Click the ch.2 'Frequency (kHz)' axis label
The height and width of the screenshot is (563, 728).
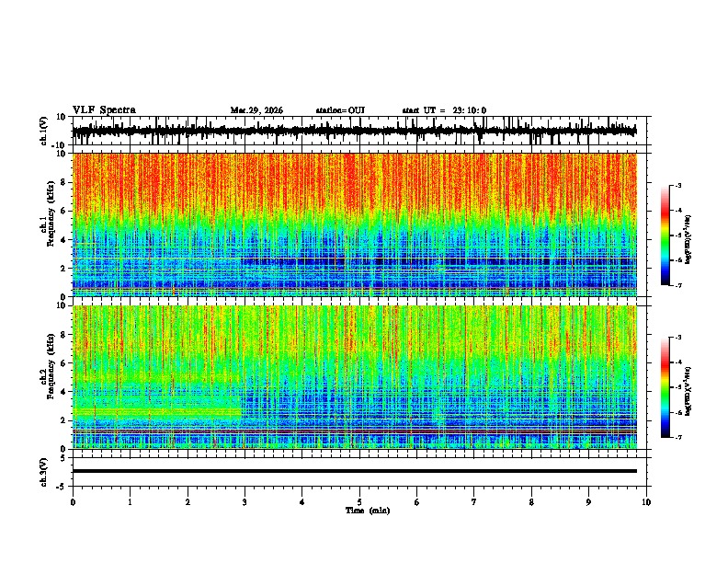(51, 366)
